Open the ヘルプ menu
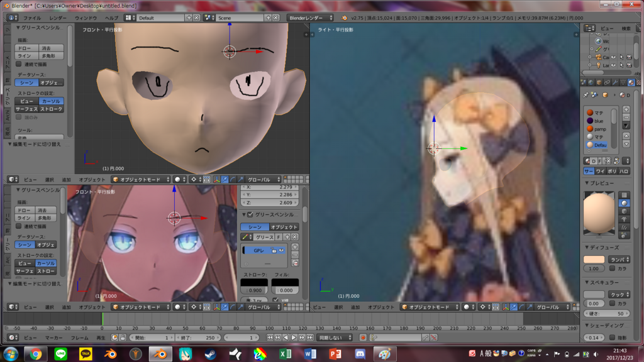 click(x=111, y=18)
